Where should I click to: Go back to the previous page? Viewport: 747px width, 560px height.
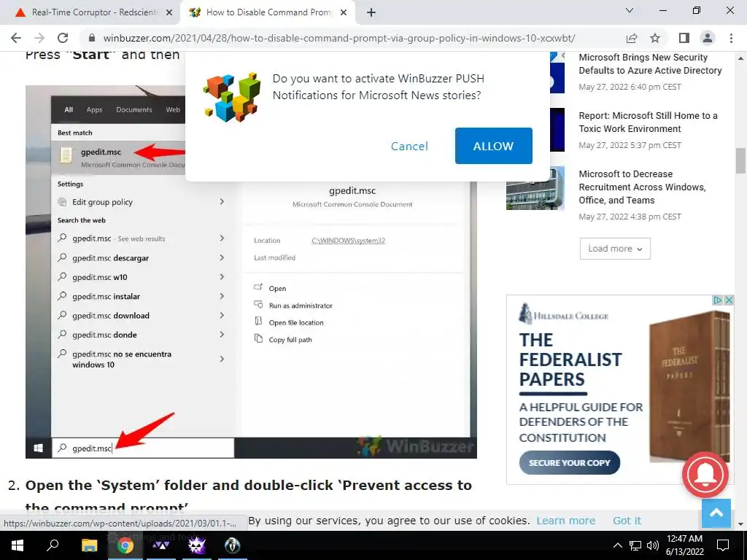click(x=16, y=38)
